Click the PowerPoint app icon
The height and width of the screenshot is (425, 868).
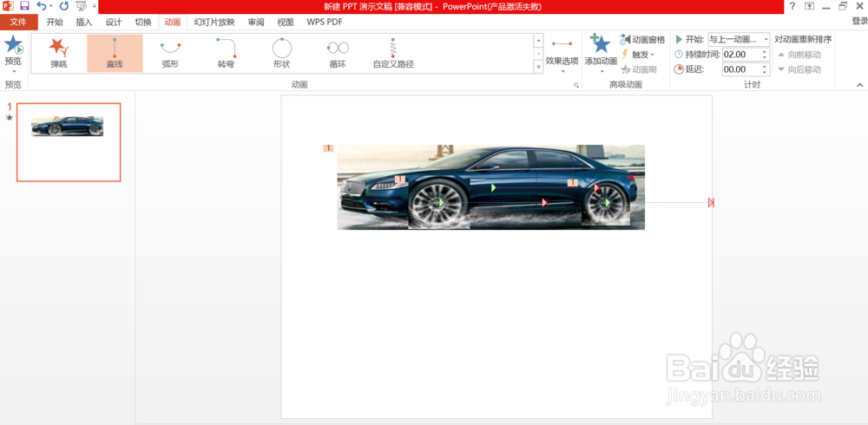8,6
